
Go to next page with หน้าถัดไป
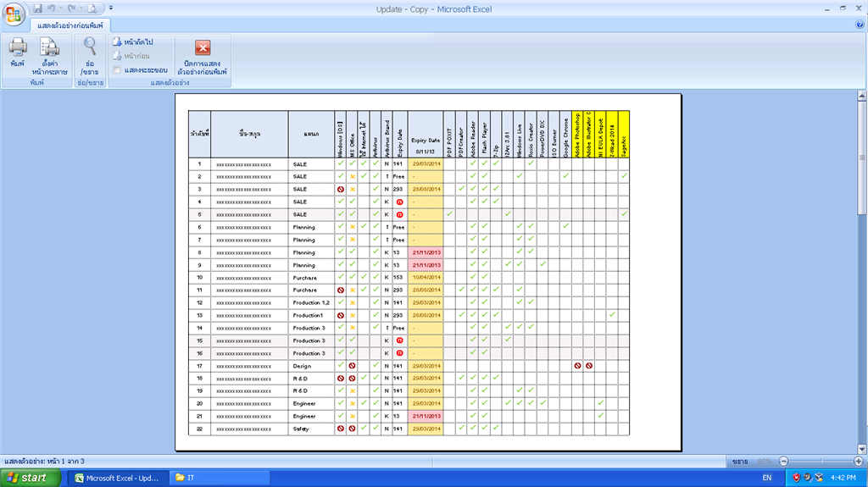pos(133,42)
